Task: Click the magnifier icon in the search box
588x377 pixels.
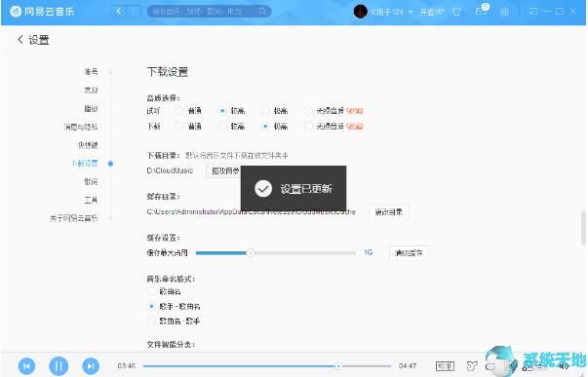Action: pyautogui.click(x=262, y=12)
